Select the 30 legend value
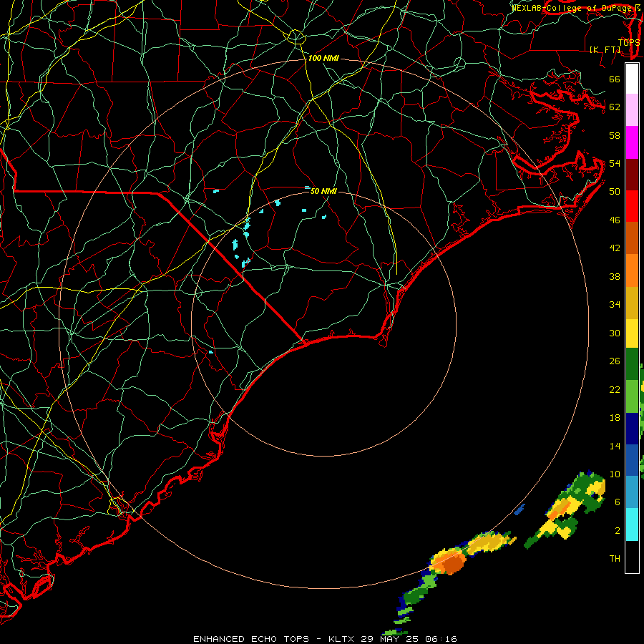The width and height of the screenshot is (644, 644). [615, 333]
